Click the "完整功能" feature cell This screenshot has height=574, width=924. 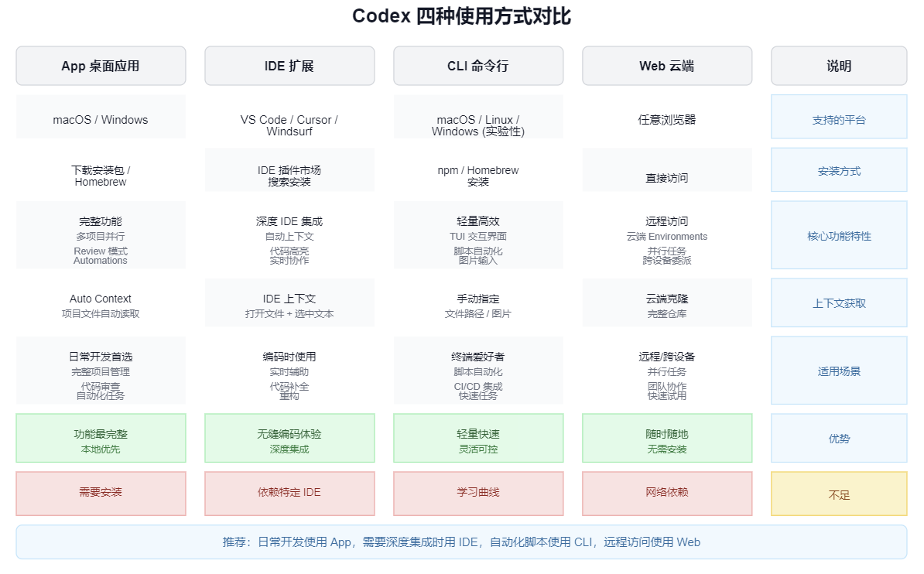tap(101, 235)
